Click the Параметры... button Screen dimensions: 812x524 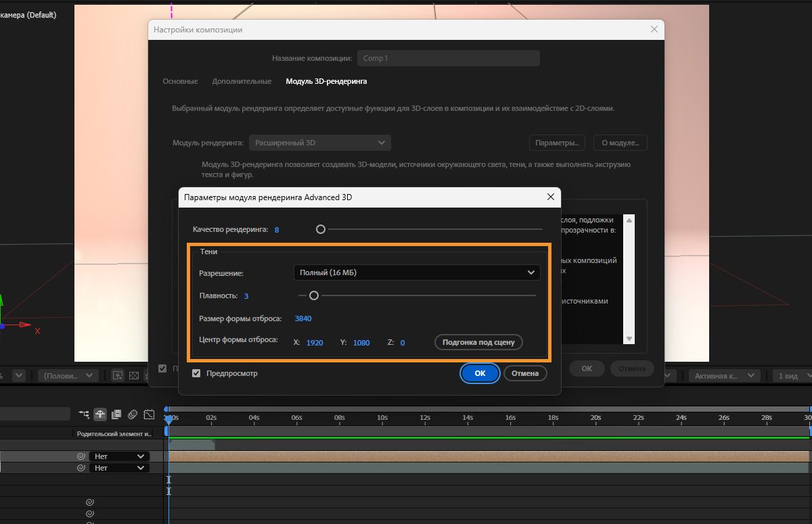click(x=557, y=143)
